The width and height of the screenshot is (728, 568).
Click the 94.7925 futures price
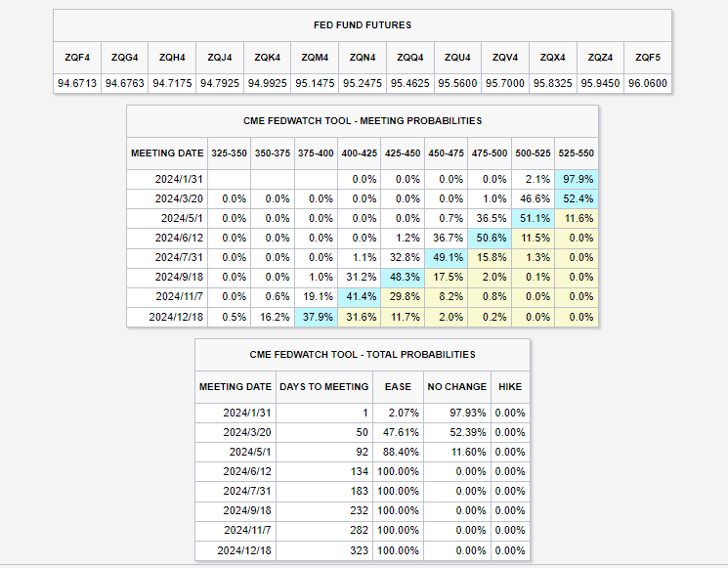pyautogui.click(x=220, y=84)
